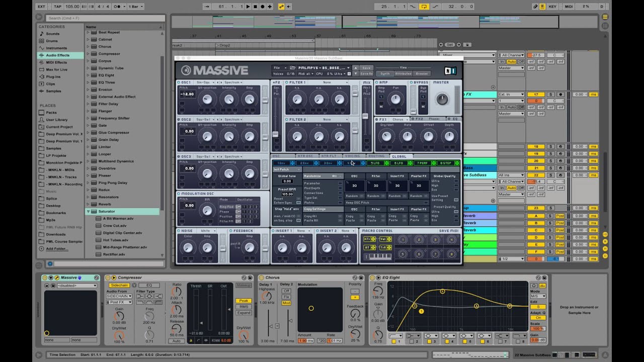Open the VOICING tab in Massive
Viewport: 644px width, 362px height.
(353, 156)
